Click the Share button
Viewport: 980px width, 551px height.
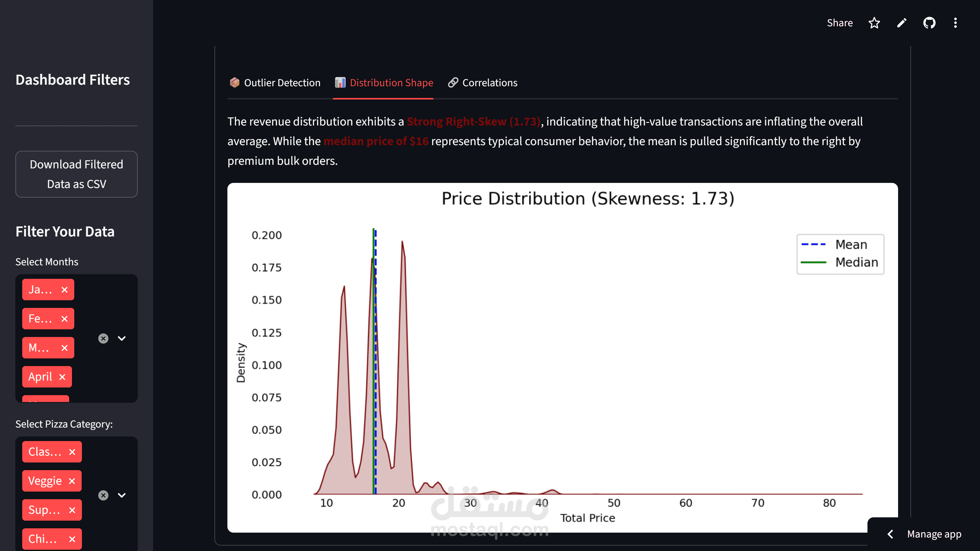tap(840, 23)
